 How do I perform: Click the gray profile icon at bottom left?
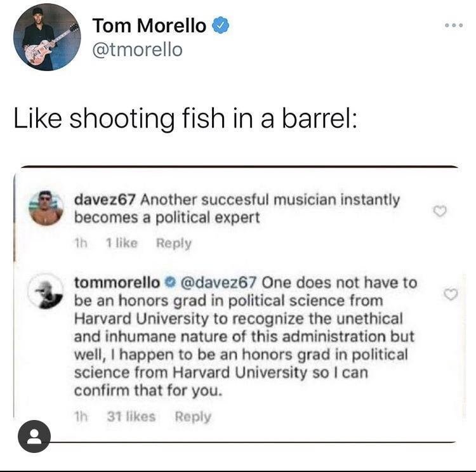[x=34, y=436]
